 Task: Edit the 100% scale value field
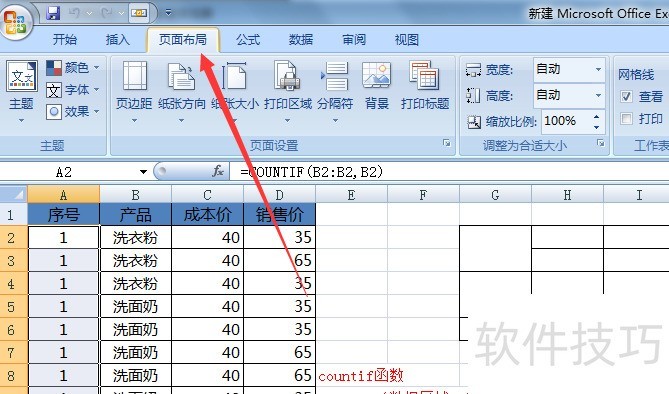coord(566,121)
